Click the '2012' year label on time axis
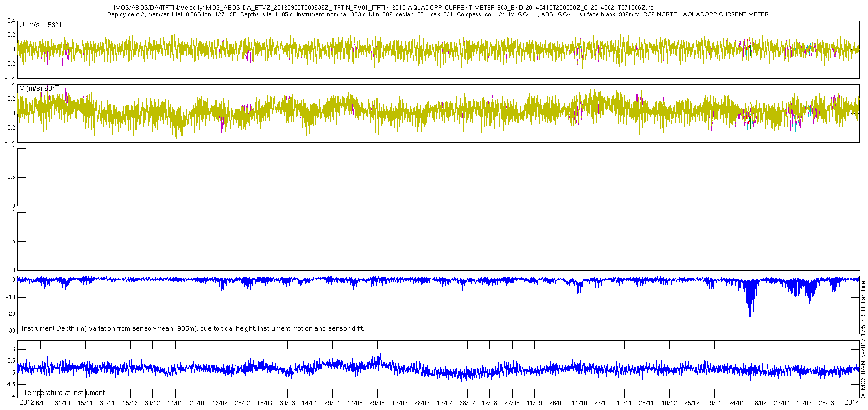 [27, 402]
